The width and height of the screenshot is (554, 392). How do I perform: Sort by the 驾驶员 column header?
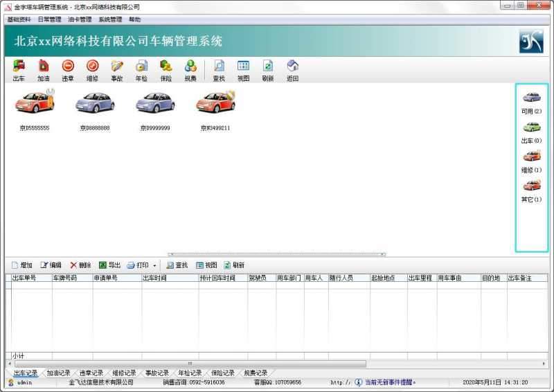tap(262, 278)
